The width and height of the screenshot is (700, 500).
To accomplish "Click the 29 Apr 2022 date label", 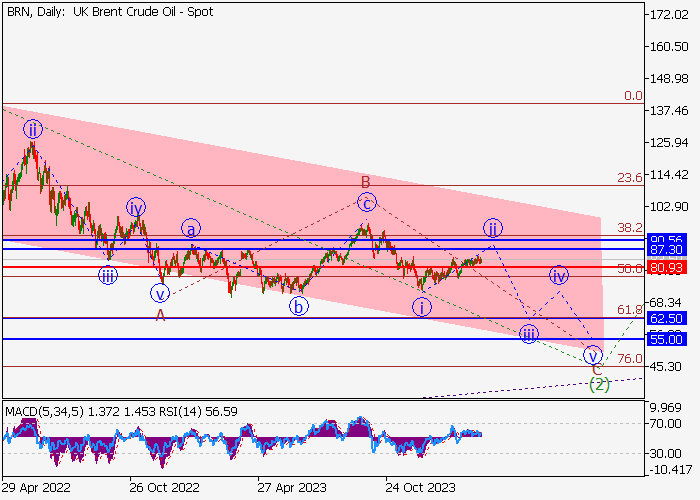I will tap(36, 487).
